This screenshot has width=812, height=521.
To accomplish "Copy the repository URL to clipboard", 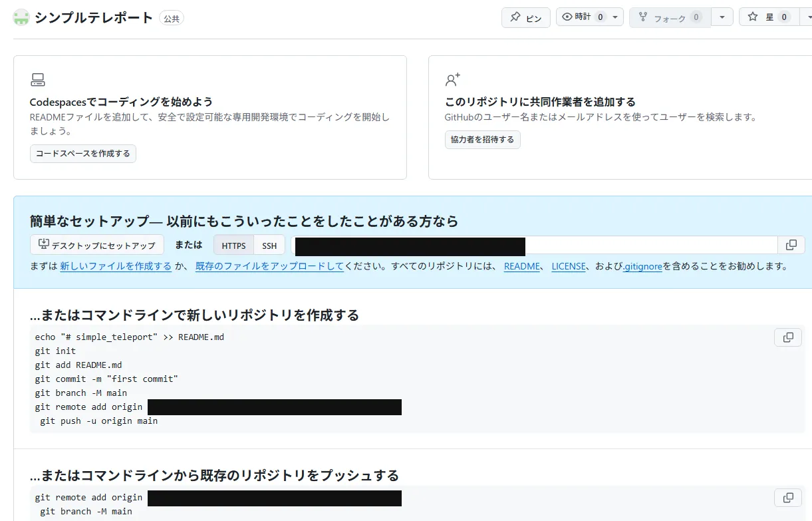I will click(x=791, y=245).
